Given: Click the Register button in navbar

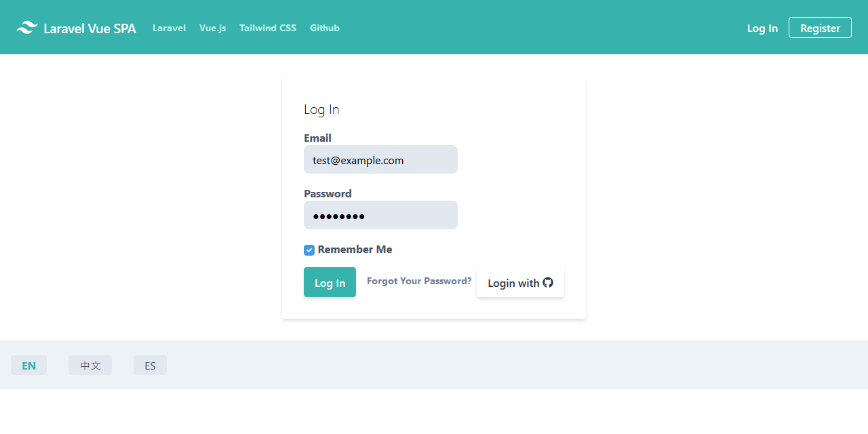Looking at the screenshot, I should coord(820,27).
